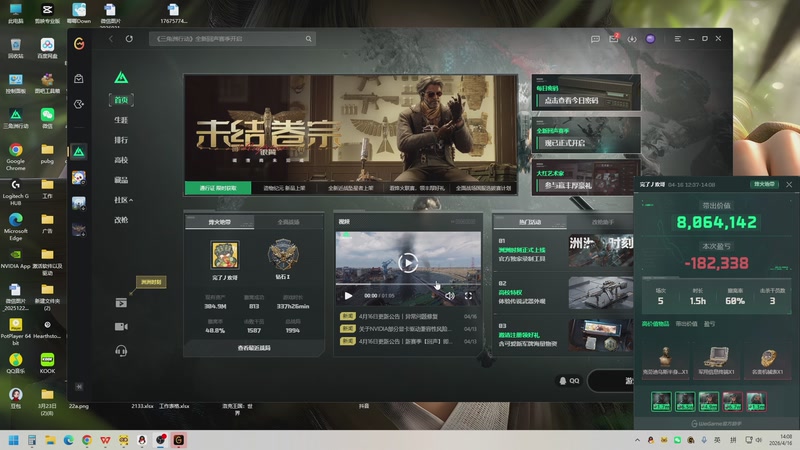The height and width of the screenshot is (450, 800).
Task: Collapse the sidebar with bottom-left toggle
Action: pos(79,387)
